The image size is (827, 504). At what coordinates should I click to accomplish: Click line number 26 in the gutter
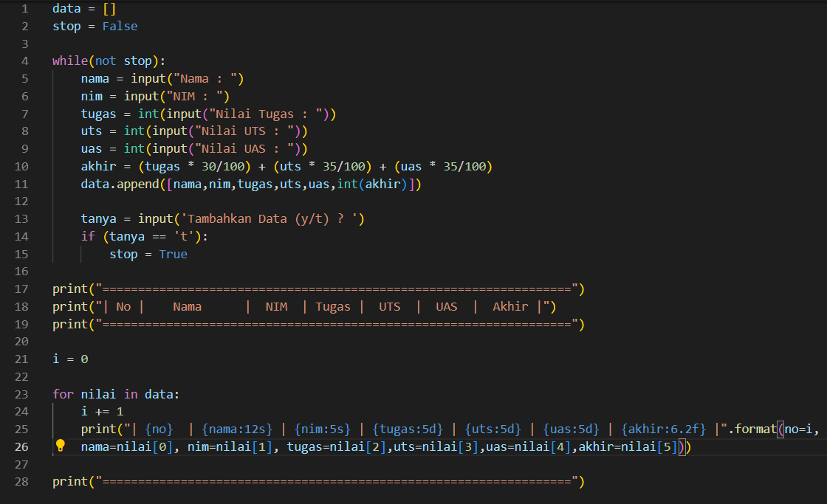(x=21, y=446)
